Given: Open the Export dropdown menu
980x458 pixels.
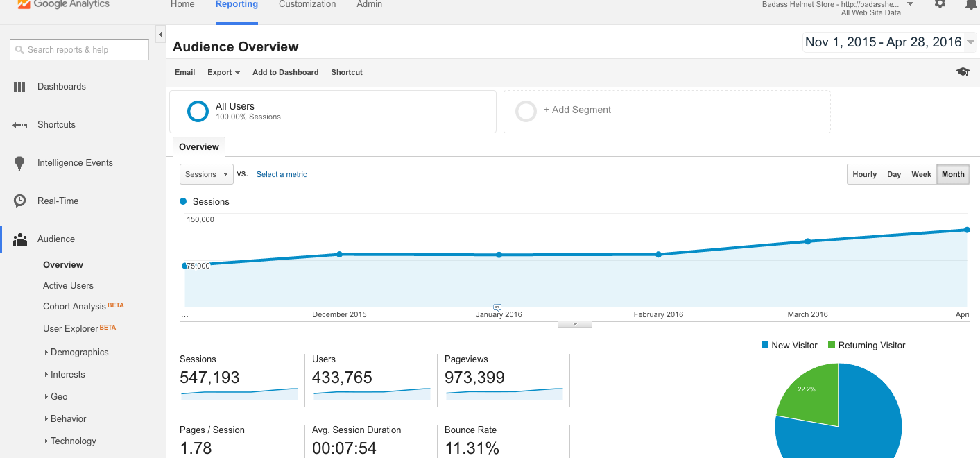Looking at the screenshot, I should (x=223, y=72).
